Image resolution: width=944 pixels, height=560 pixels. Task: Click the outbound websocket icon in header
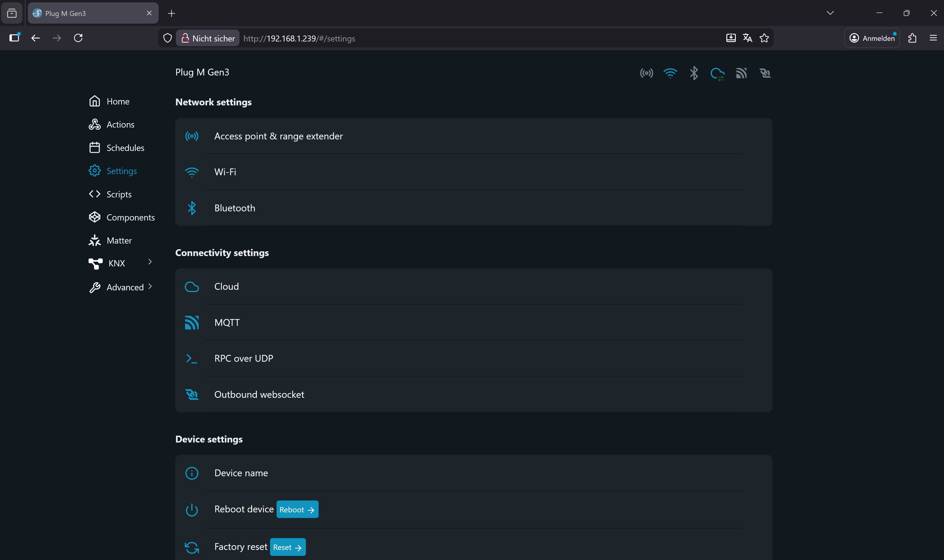[765, 73]
